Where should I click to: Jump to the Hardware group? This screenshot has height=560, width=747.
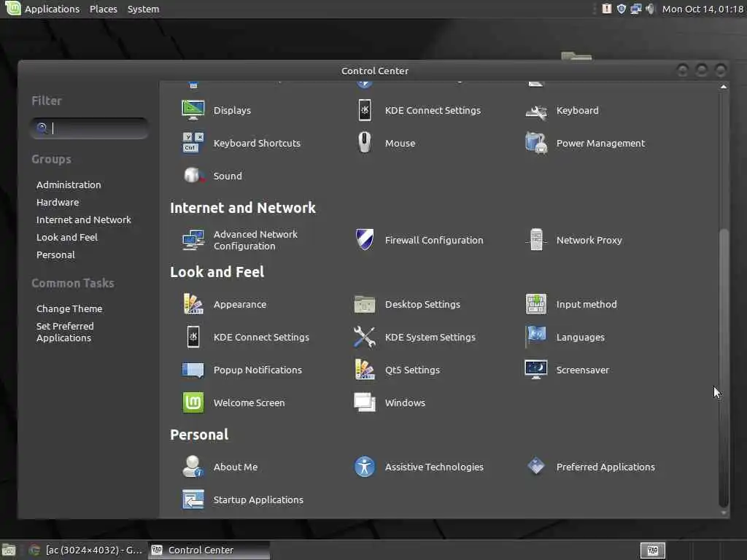click(x=58, y=203)
